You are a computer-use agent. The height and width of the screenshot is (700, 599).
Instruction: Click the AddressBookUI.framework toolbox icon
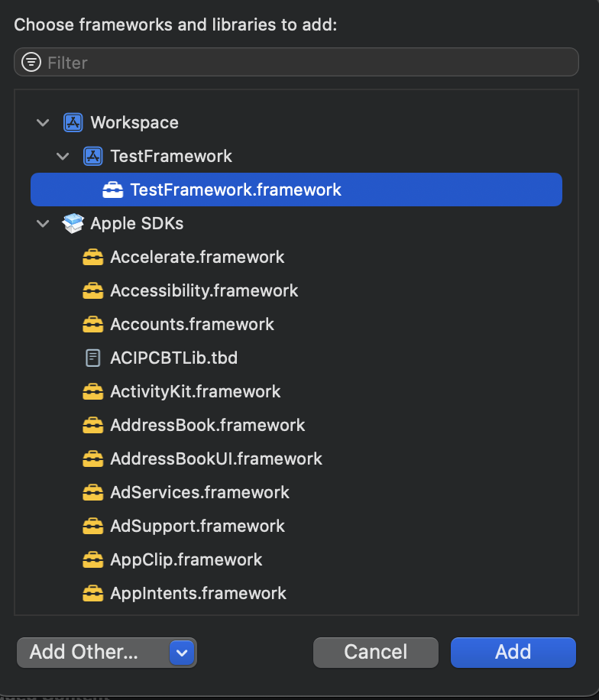coord(93,459)
